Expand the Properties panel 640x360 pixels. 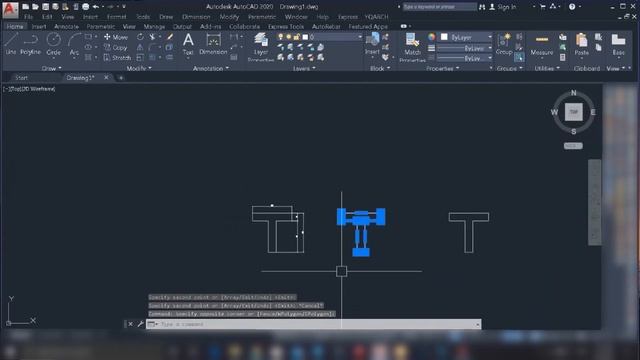pos(442,68)
